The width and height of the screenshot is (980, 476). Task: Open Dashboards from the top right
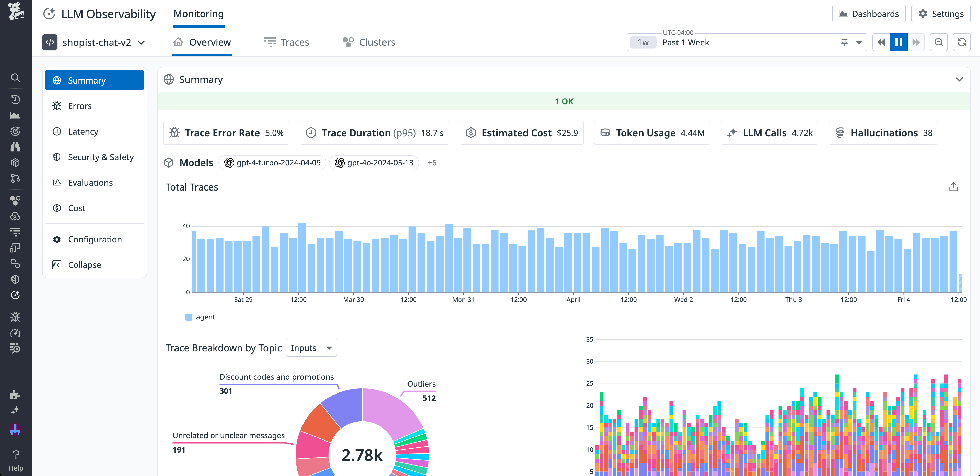[x=869, y=13]
